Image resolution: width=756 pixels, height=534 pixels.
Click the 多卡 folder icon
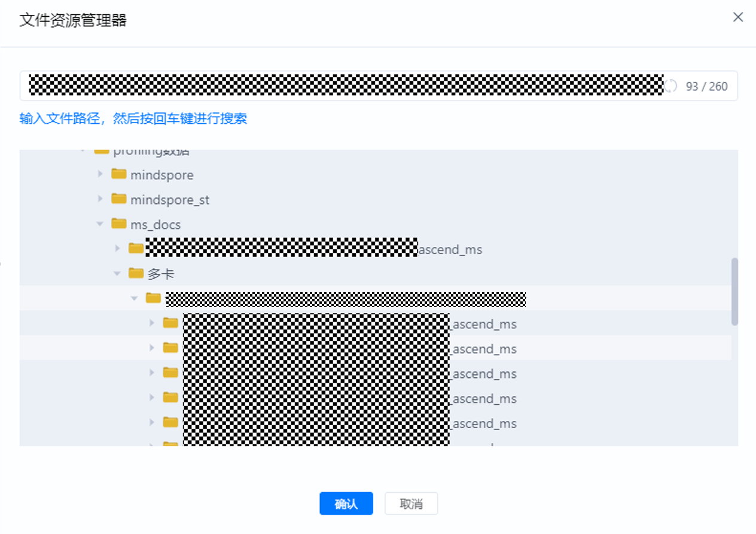[x=136, y=273]
